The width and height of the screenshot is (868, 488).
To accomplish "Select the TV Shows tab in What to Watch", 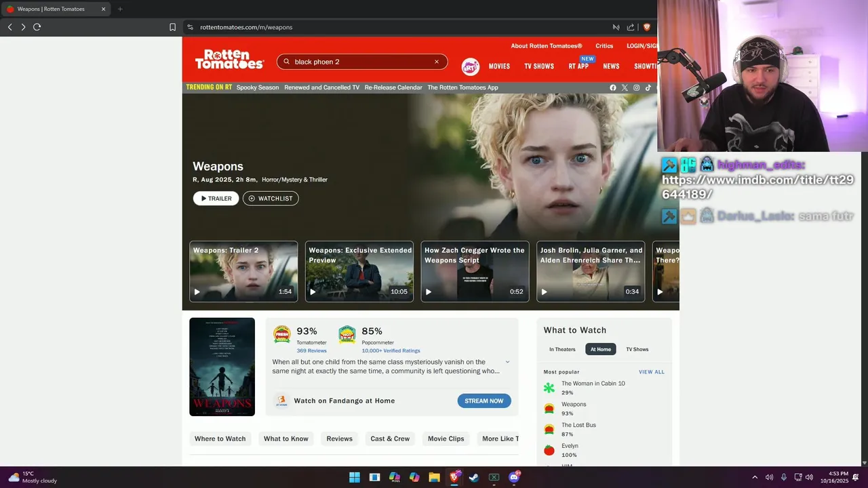I will 637,349.
